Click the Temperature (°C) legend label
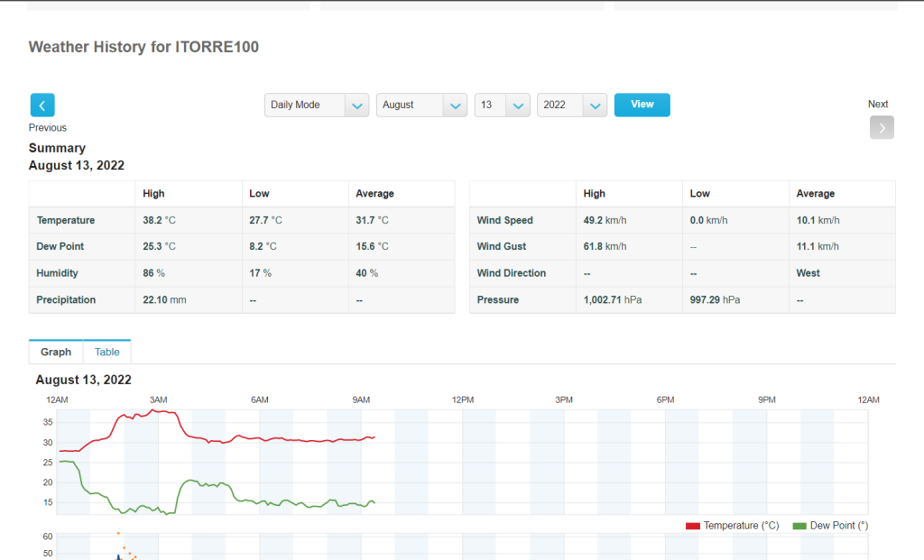The image size is (924, 560). 742,526
